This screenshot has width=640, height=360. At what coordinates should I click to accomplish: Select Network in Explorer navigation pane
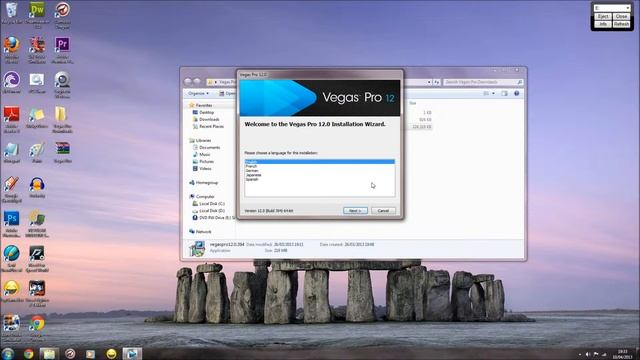tap(203, 231)
